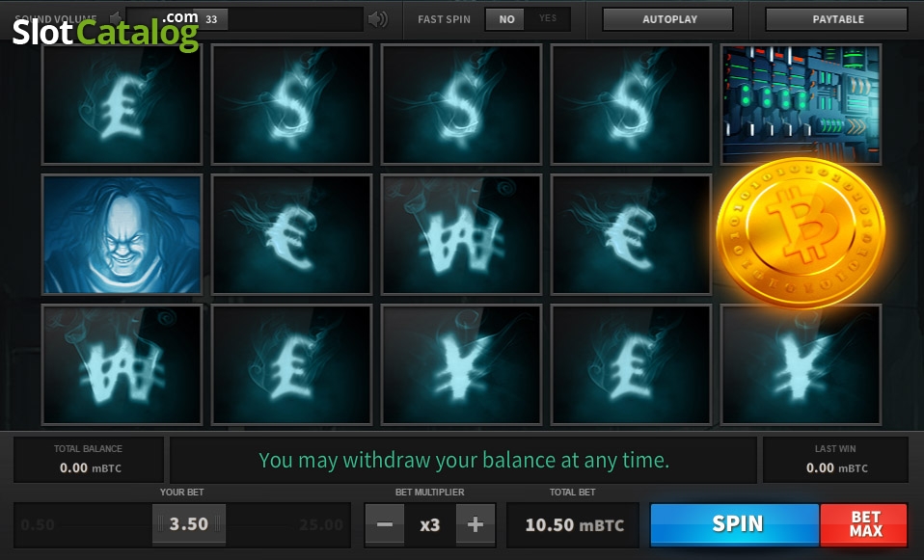Click the pound symbol in top-left reel
The height and width of the screenshot is (560, 924).
click(122, 104)
